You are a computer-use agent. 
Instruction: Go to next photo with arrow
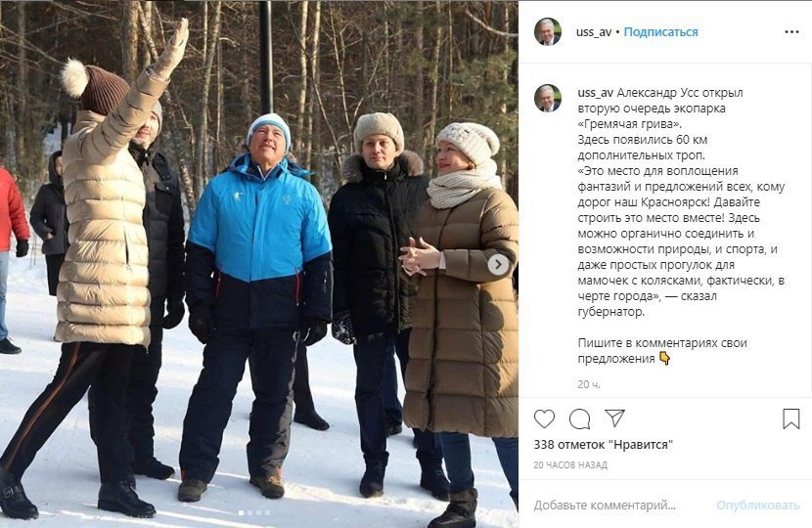[498, 265]
